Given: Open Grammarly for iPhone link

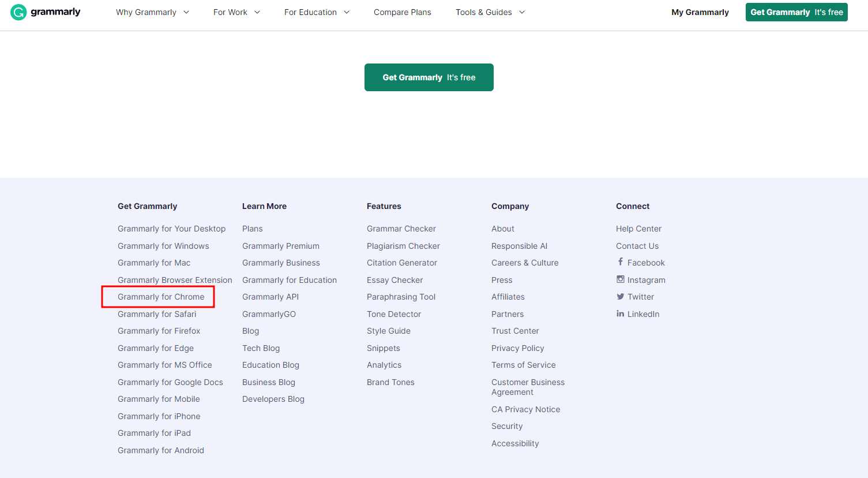Looking at the screenshot, I should [159, 416].
